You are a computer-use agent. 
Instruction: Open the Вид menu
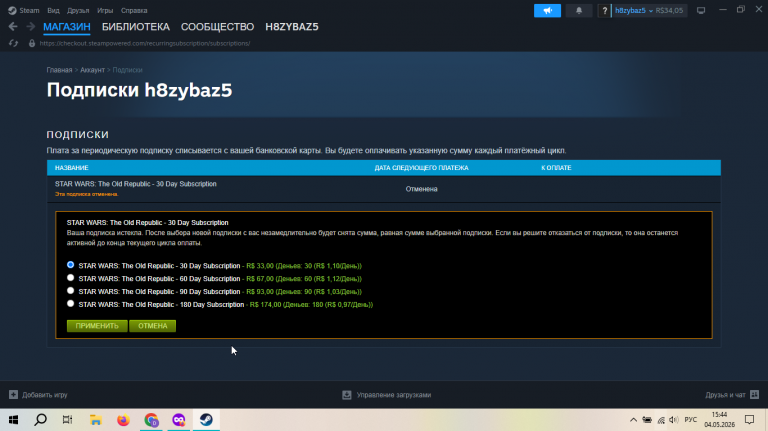click(53, 10)
